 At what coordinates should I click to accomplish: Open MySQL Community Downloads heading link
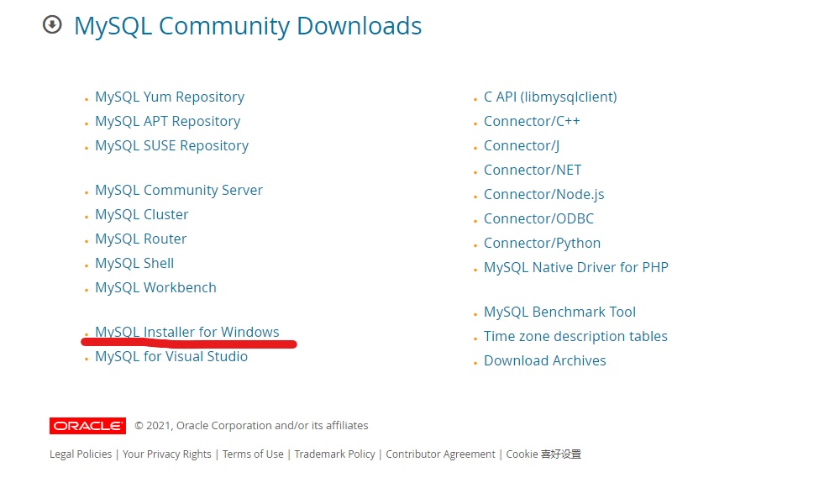[248, 26]
